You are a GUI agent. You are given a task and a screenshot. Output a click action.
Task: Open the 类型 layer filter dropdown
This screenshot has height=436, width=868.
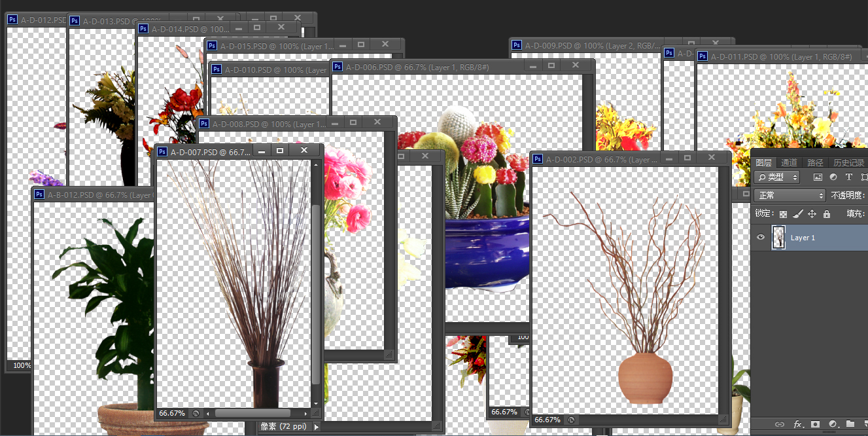click(x=776, y=177)
